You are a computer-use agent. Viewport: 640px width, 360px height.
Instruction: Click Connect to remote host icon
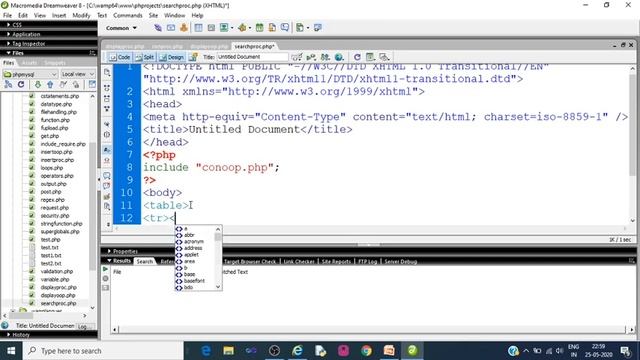pyautogui.click(x=8, y=84)
